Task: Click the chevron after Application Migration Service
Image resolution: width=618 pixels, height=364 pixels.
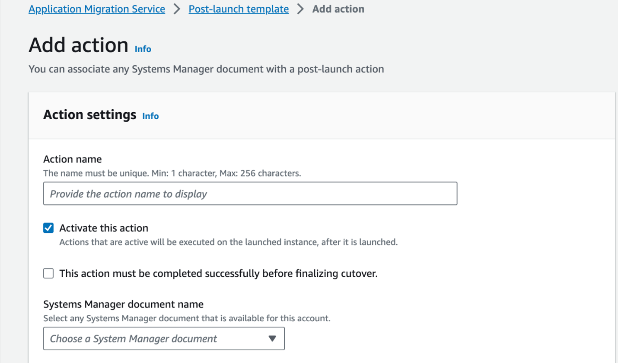Action: tap(177, 9)
